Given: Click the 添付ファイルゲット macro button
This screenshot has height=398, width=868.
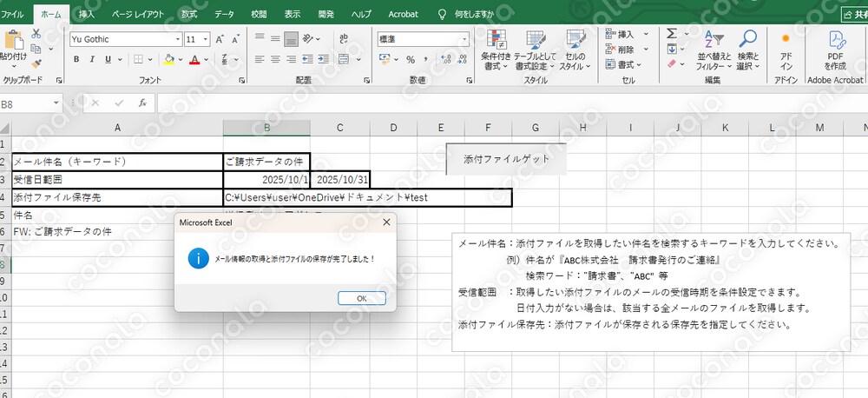Looking at the screenshot, I should (507, 159).
